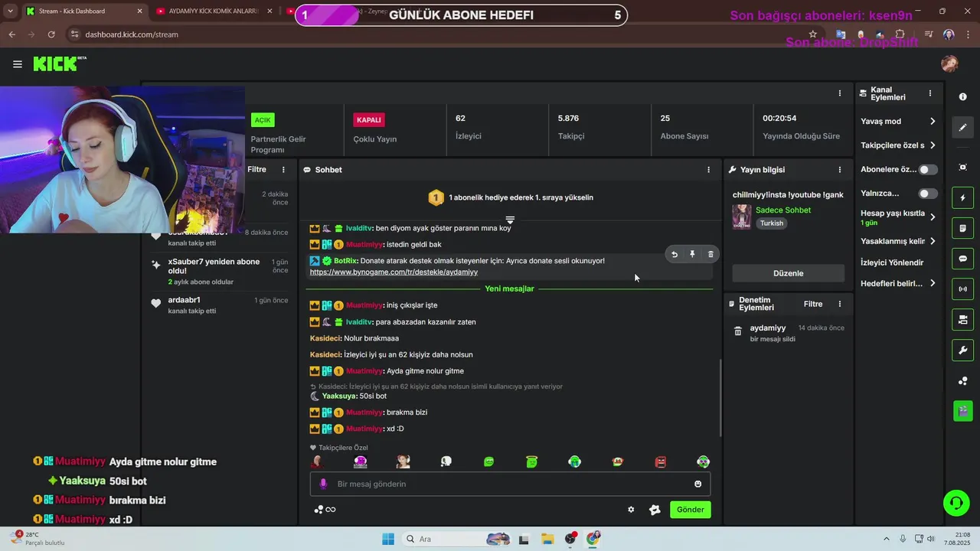Image resolution: width=980 pixels, height=551 pixels.
Task: Click İzleyici Yönlendir option
Action: tap(892, 262)
